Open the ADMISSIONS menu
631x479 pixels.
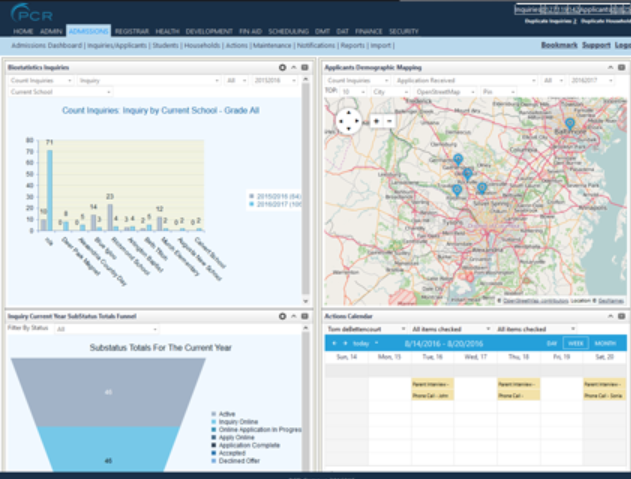pos(89,31)
